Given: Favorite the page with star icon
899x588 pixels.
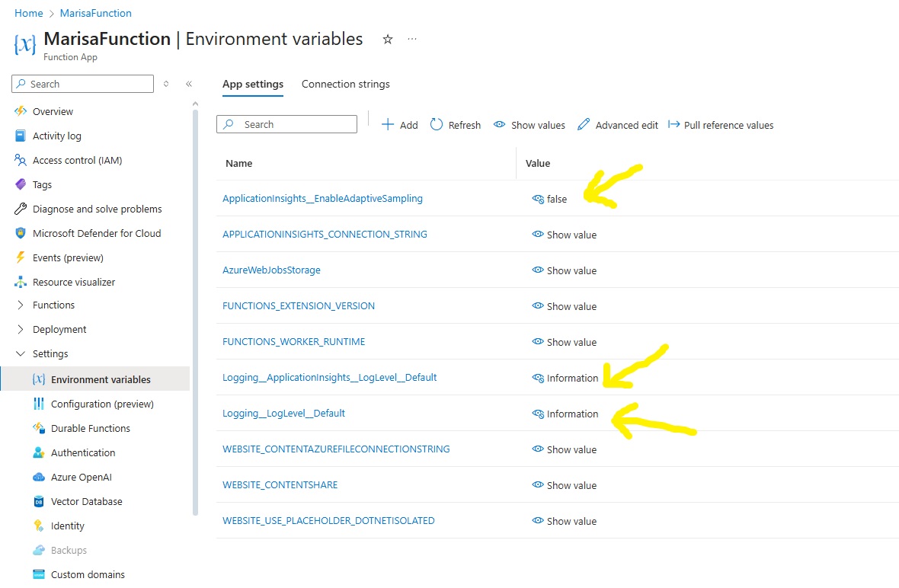Looking at the screenshot, I should pos(388,40).
